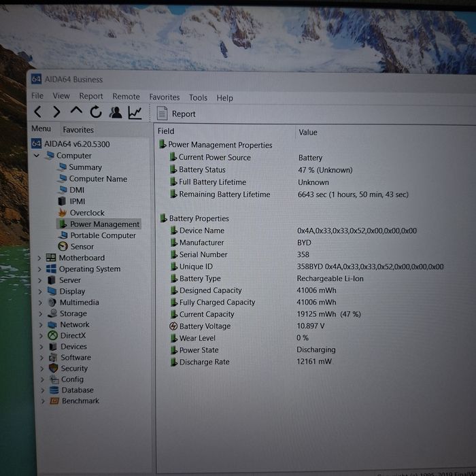Screen dimensions: 476x476
Task: Open the Report menu
Action: click(91, 97)
